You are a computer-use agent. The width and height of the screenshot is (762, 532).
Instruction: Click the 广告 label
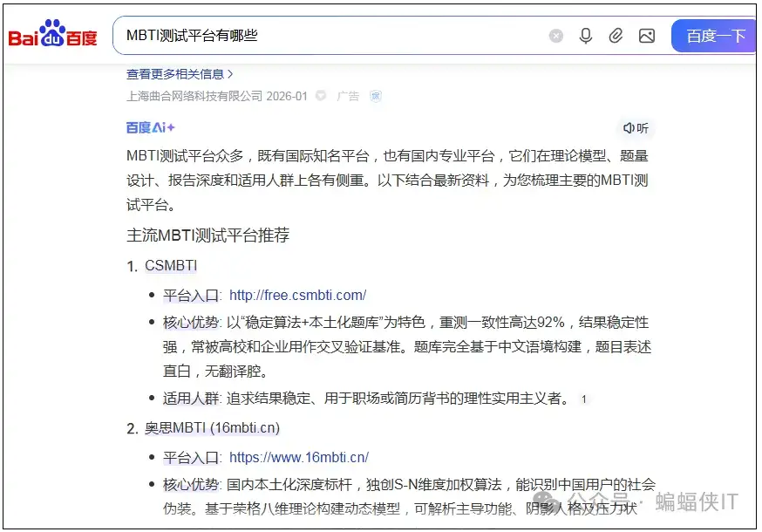(348, 96)
